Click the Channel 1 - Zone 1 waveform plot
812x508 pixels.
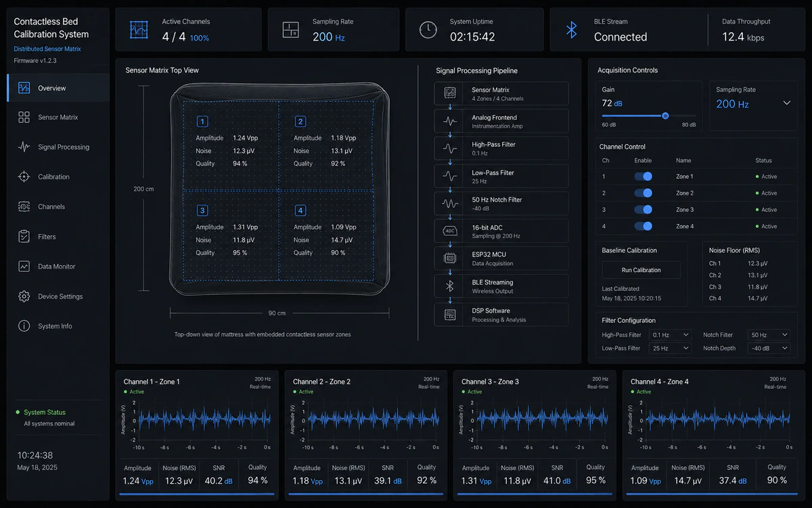click(x=203, y=421)
